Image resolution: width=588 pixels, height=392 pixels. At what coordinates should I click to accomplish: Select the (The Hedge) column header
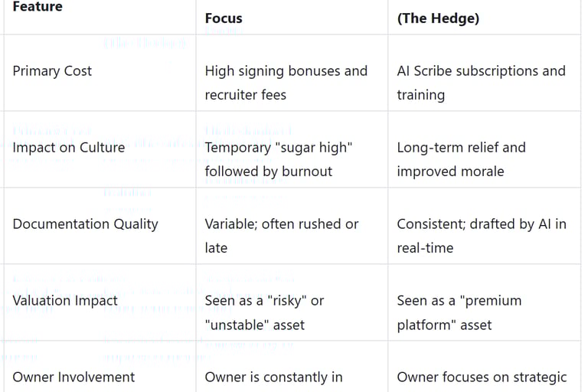[x=438, y=18]
